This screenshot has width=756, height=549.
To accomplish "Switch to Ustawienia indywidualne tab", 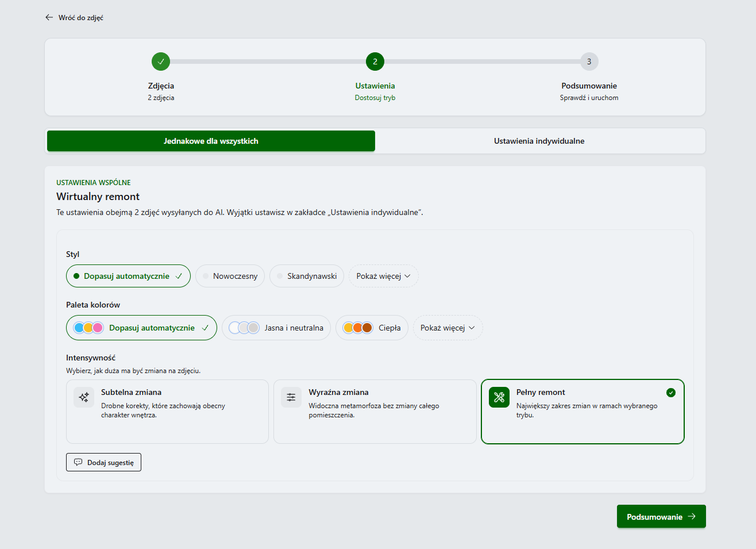I will pos(539,141).
